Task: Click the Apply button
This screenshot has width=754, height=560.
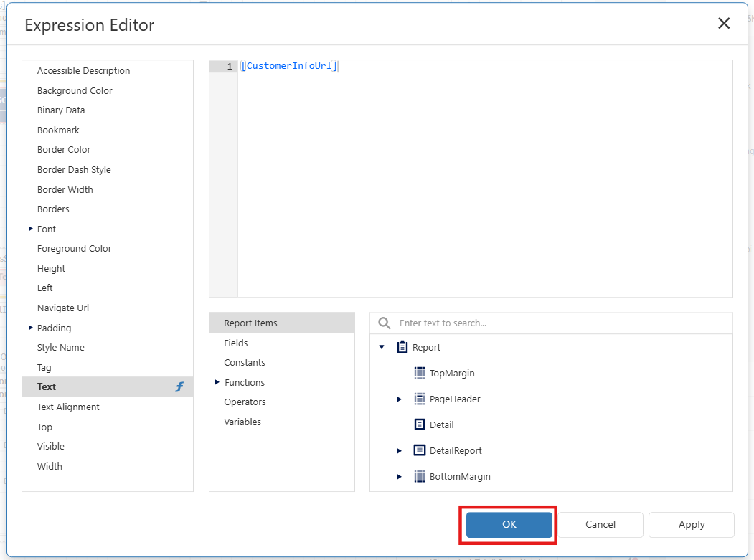Action: (x=691, y=524)
